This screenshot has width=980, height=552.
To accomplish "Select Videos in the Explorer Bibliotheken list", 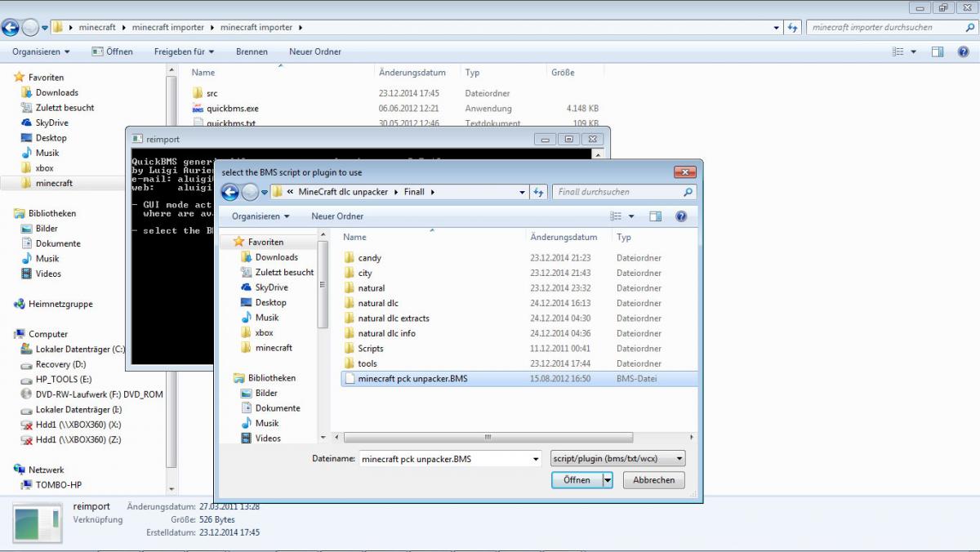I will click(x=48, y=274).
